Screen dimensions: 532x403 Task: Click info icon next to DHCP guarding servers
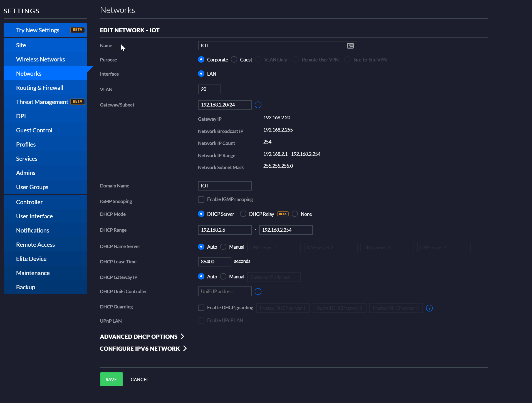point(429,308)
